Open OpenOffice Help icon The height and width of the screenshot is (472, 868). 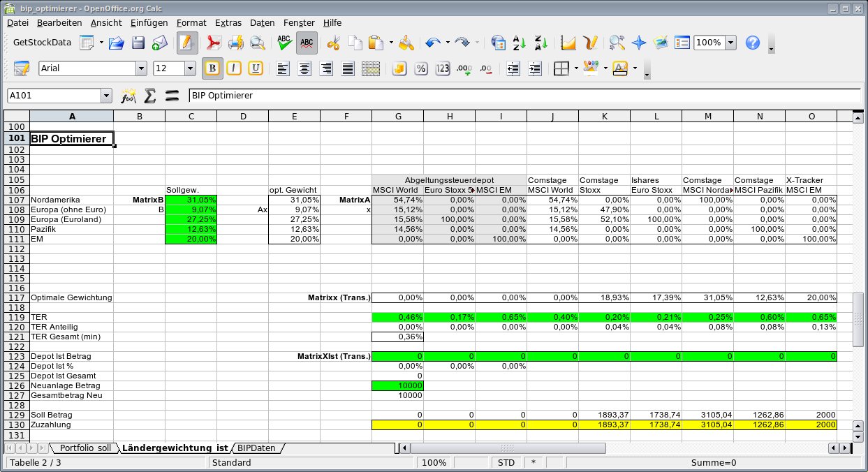click(x=752, y=43)
